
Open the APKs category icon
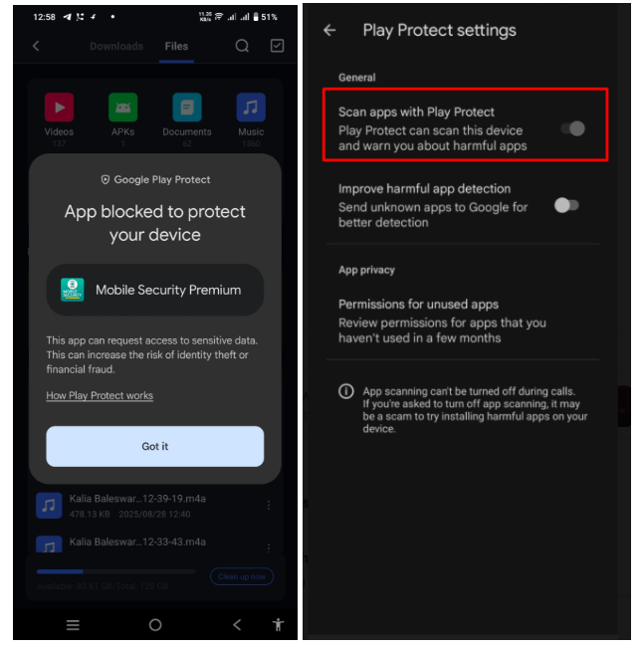(x=123, y=108)
